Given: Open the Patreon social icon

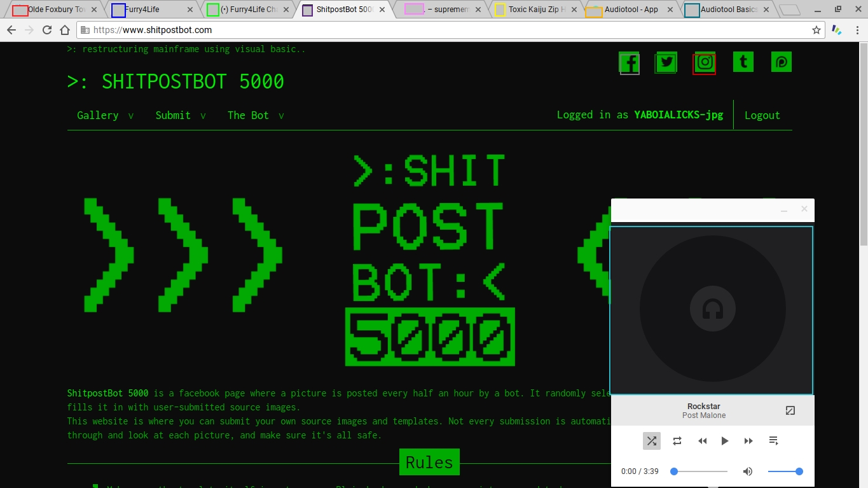Looking at the screenshot, I should [781, 62].
